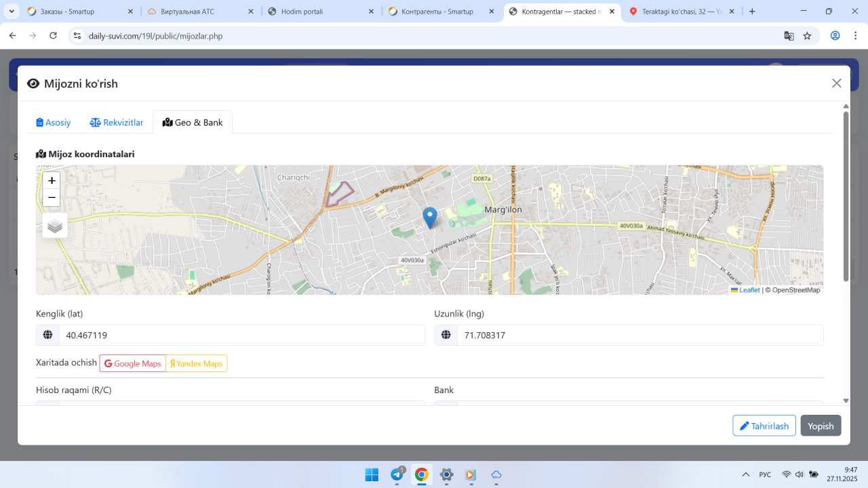Click the Kenglik latitude field
The image size is (868, 488).
coord(241,335)
